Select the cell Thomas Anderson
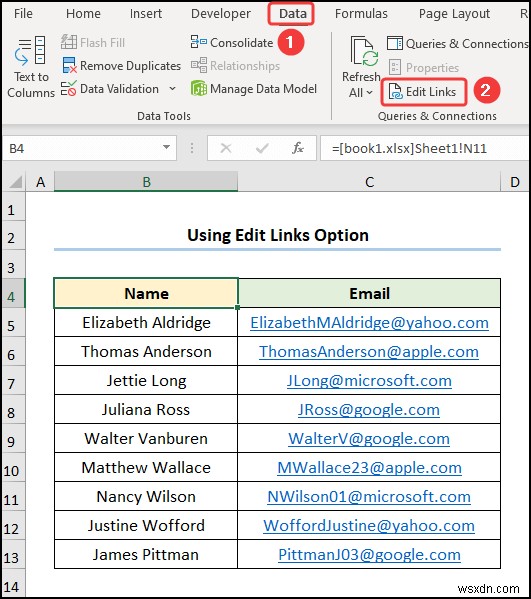 146,351
